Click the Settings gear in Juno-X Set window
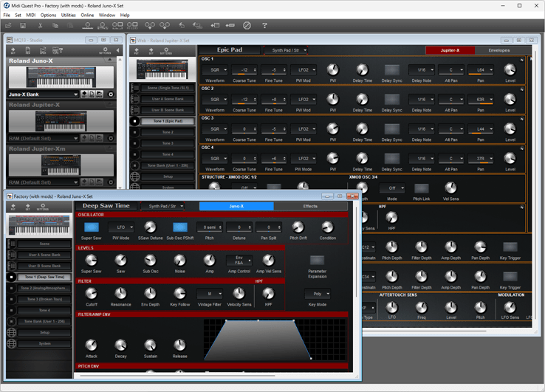 pos(42,207)
